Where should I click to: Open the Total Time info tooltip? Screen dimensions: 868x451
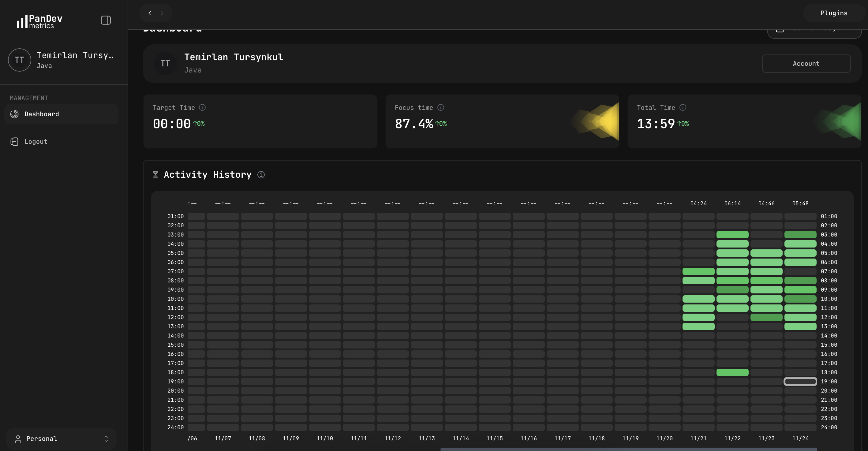(683, 107)
